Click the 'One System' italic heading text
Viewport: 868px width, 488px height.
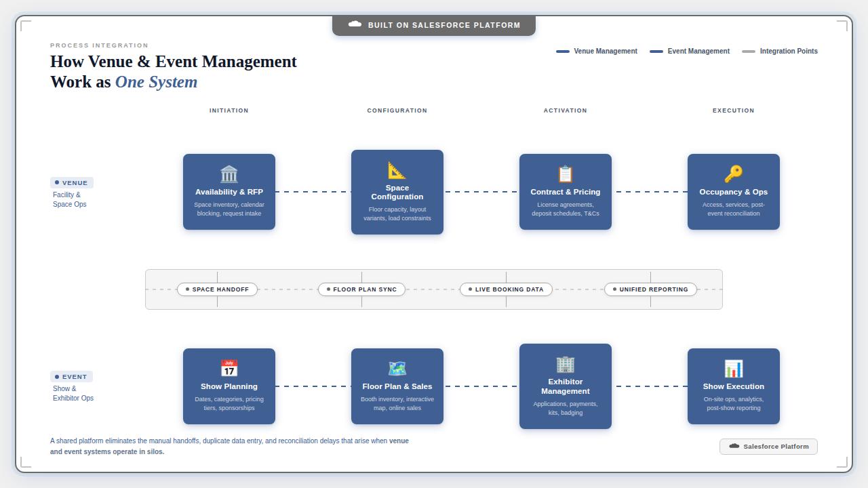point(156,82)
